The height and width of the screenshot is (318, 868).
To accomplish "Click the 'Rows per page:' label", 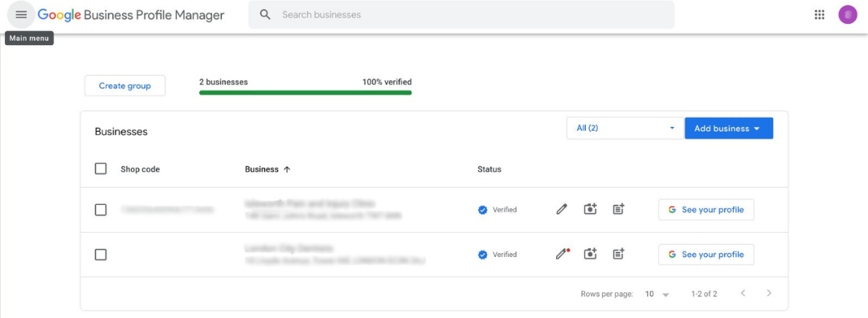I will pyautogui.click(x=607, y=294).
